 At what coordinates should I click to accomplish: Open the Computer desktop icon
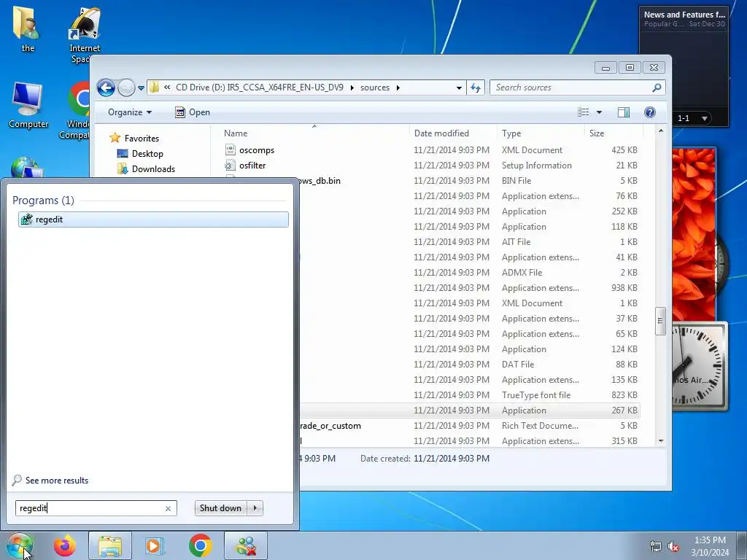tap(28, 106)
